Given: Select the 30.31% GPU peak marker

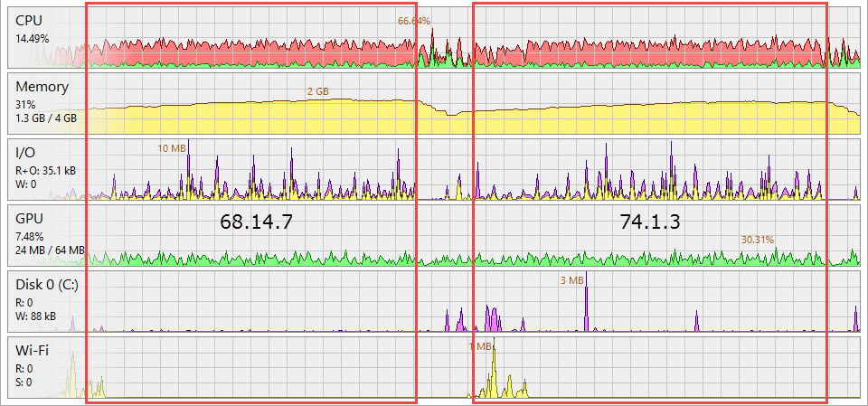Looking at the screenshot, I should [x=757, y=240].
